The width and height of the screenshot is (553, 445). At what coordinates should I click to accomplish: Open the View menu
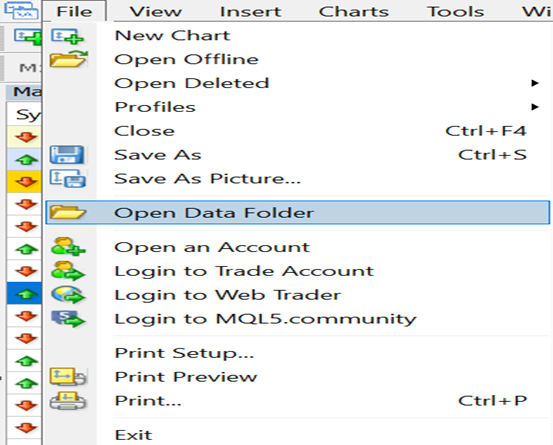coord(156,12)
